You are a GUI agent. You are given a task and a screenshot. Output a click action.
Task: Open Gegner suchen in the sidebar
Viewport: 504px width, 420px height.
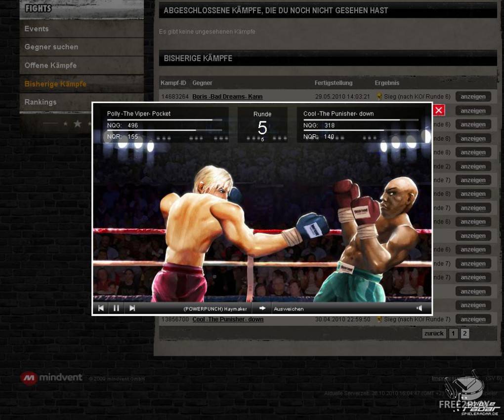pos(82,47)
